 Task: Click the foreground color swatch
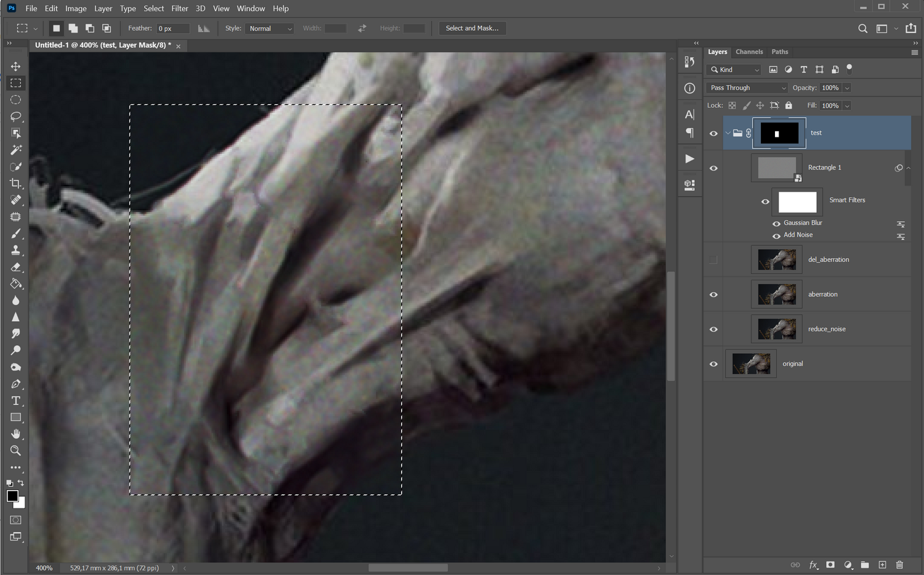coord(12,495)
